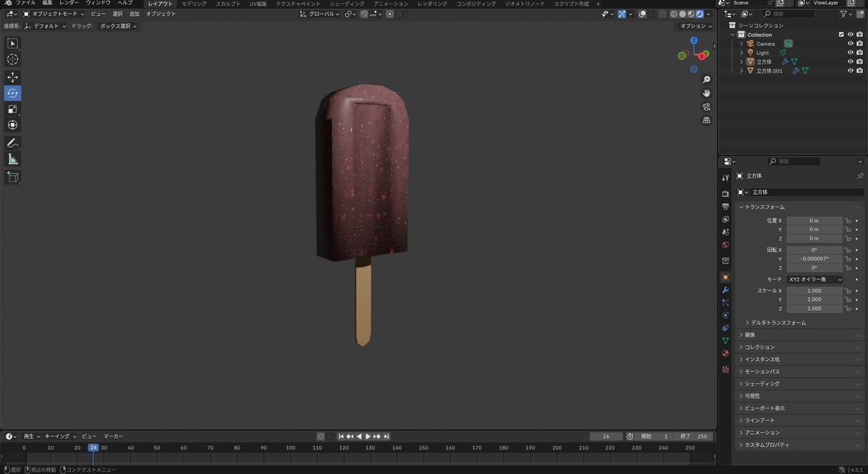Viewport: 868px width, 474px height.
Task: Hide the Camera object in viewport
Action: (x=851, y=43)
